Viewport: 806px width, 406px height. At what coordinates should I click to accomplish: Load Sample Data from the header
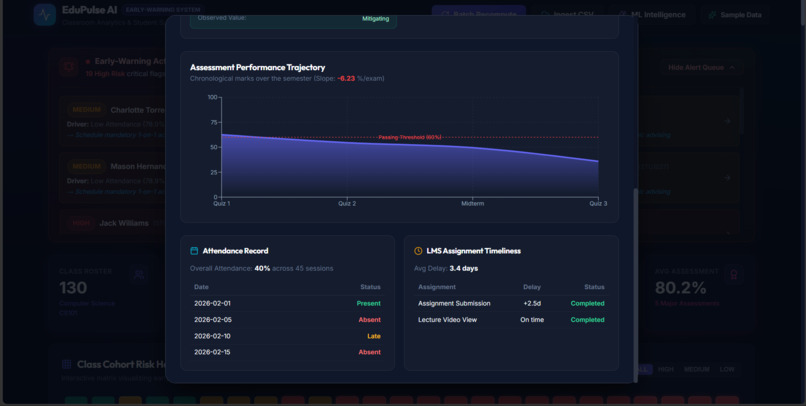pyautogui.click(x=735, y=15)
